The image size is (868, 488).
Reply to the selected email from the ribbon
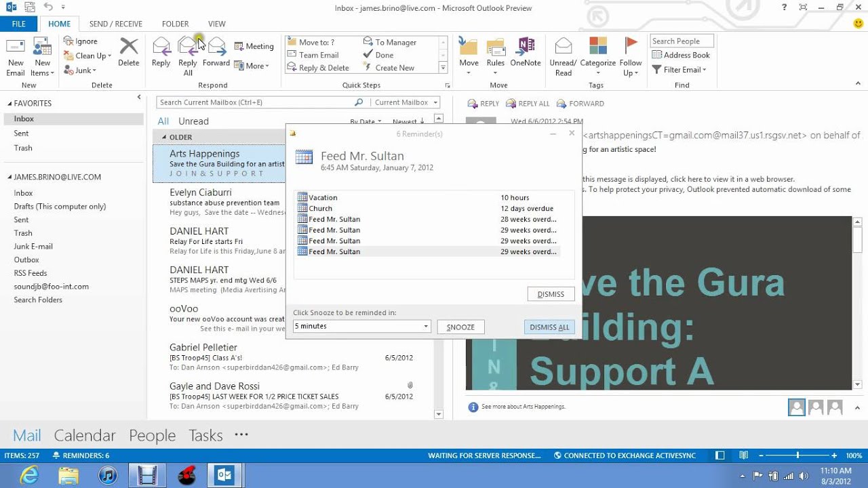161,52
